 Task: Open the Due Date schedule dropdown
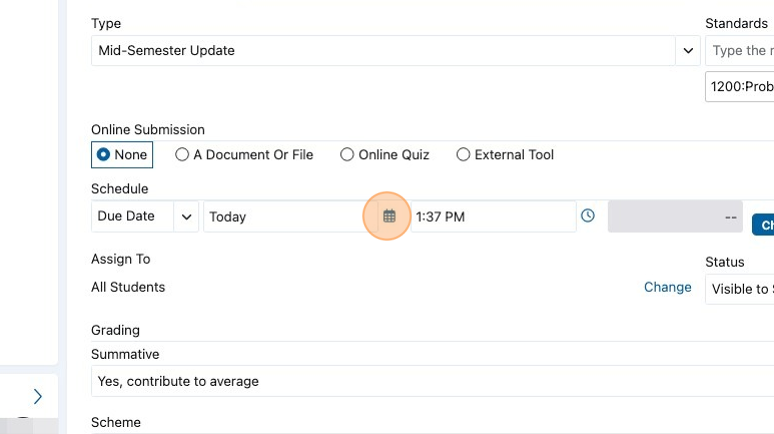point(145,216)
